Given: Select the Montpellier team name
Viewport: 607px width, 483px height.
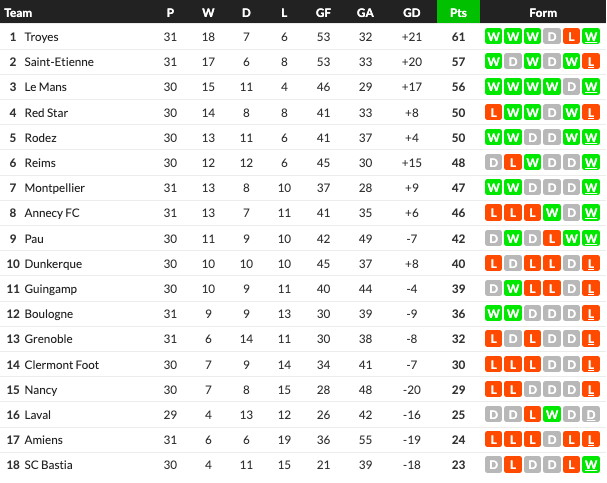Looking at the screenshot, I should pos(54,187).
